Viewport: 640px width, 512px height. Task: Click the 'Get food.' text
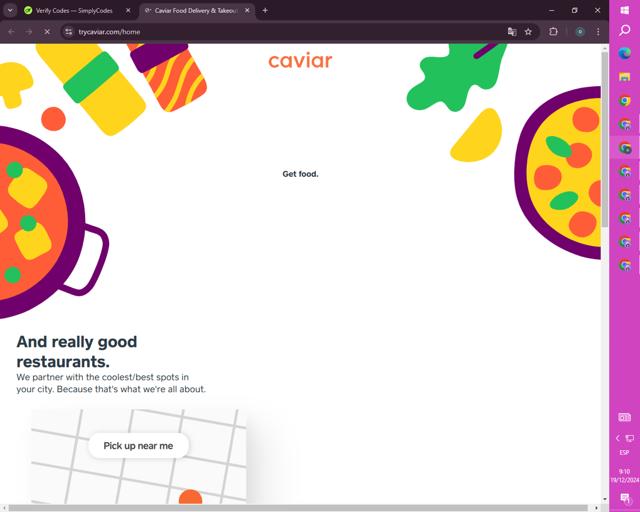[300, 174]
